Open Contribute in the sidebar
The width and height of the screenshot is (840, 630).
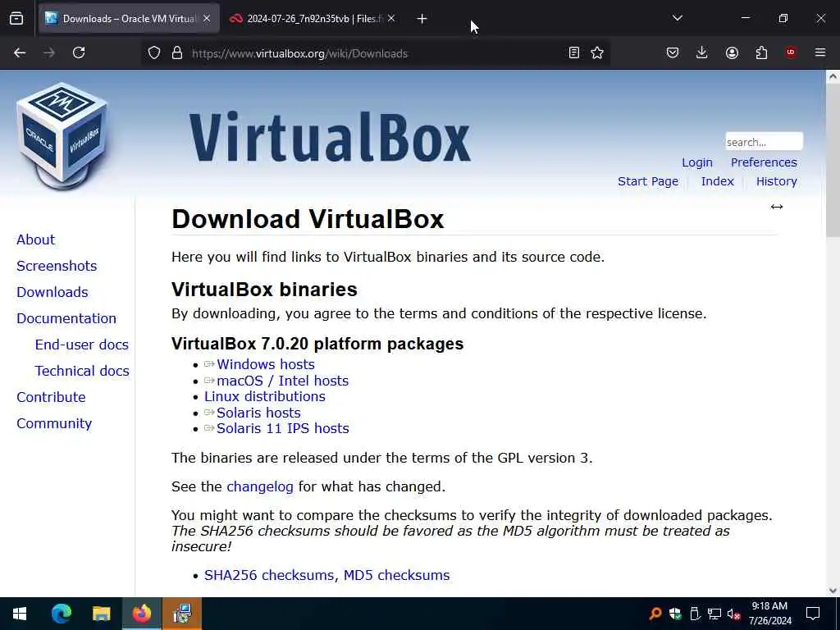tap(51, 397)
